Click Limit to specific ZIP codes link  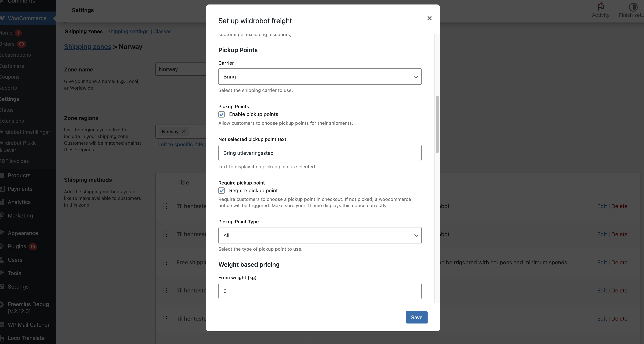[x=181, y=144]
